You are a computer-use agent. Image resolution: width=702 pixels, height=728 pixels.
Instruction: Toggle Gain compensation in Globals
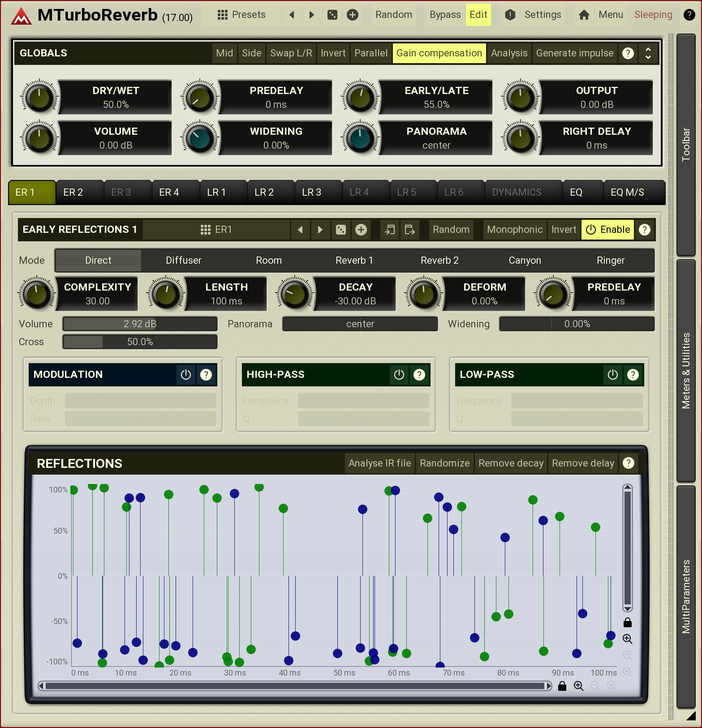[439, 53]
